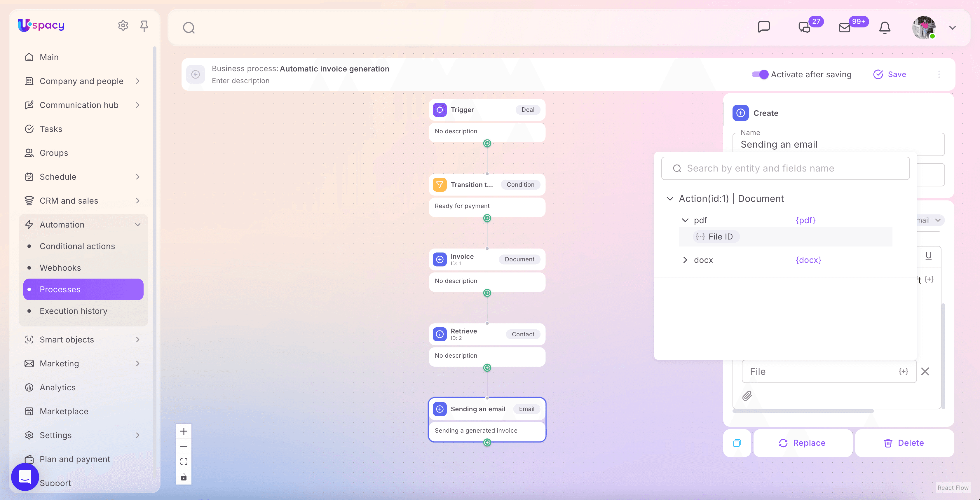Expand Company and people submenu
The height and width of the screenshot is (500, 980).
pos(138,81)
